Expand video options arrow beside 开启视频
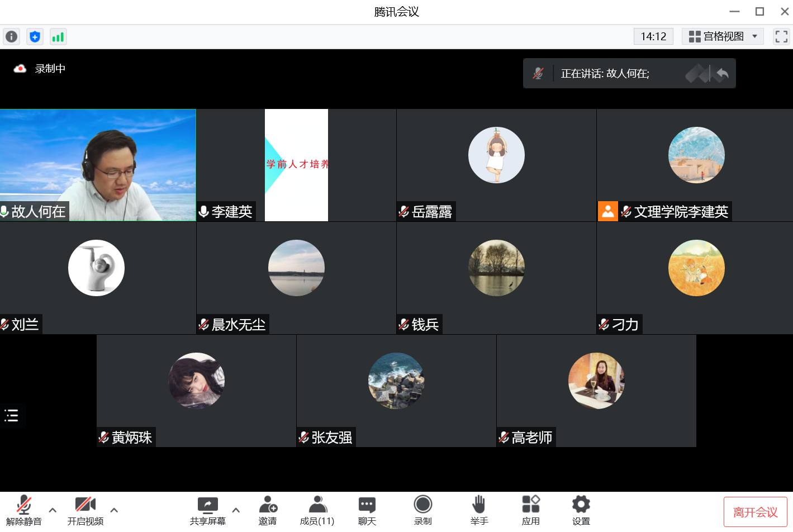This screenshot has width=793, height=532. coord(114,510)
